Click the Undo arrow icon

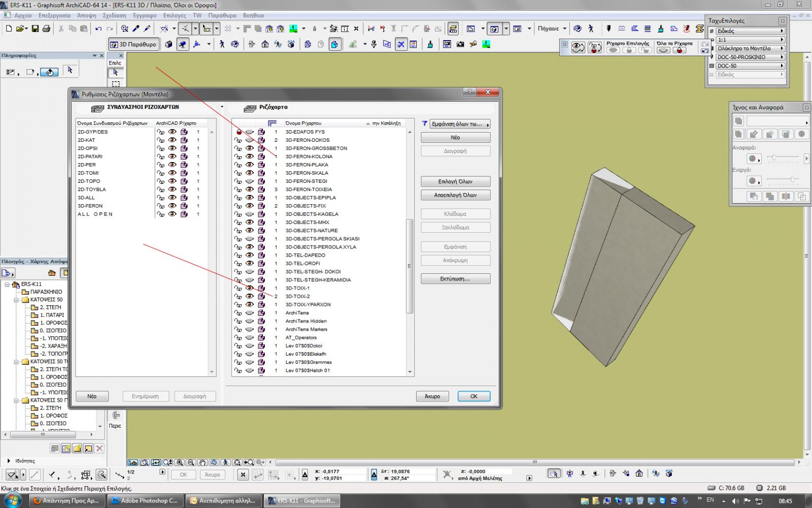(x=98, y=28)
